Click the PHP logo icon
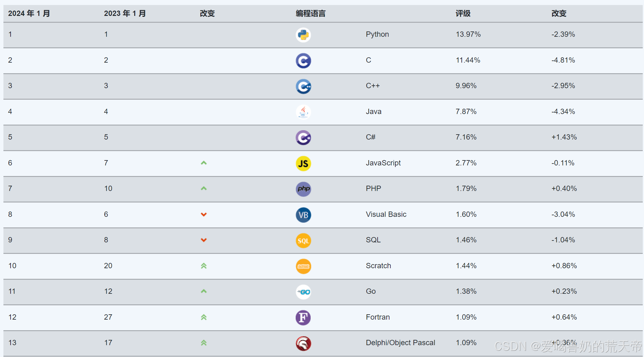This screenshot has width=644, height=357. (x=303, y=189)
